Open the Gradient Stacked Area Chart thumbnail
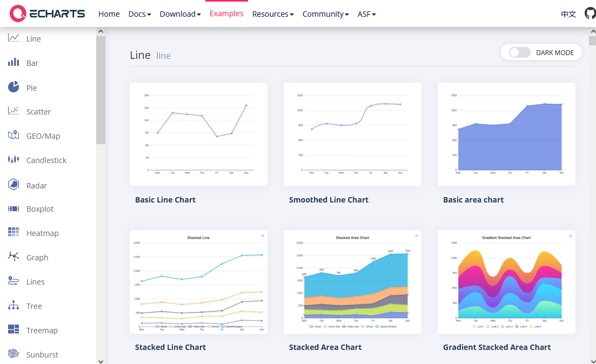596x364 pixels. pyautogui.click(x=506, y=282)
